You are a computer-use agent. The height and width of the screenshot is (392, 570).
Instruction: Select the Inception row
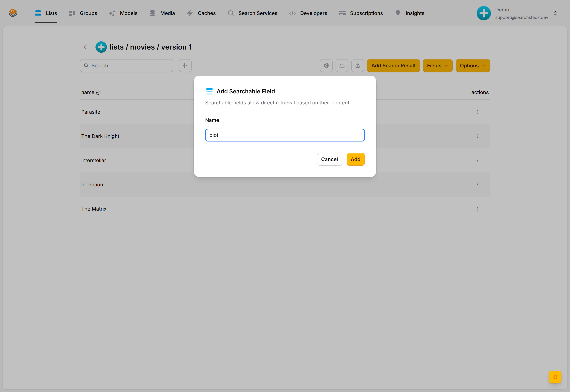coord(285,184)
